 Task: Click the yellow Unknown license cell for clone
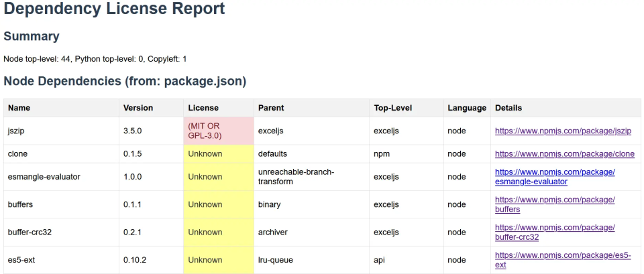click(218, 154)
